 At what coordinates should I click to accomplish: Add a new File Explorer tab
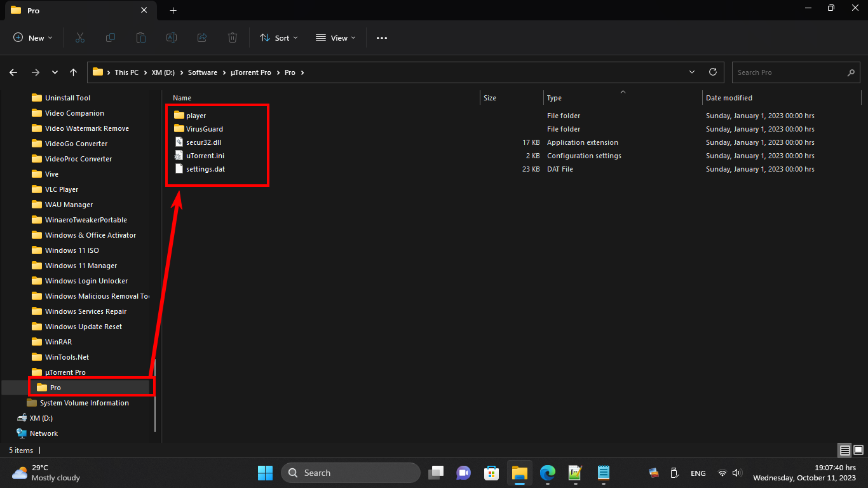(173, 10)
